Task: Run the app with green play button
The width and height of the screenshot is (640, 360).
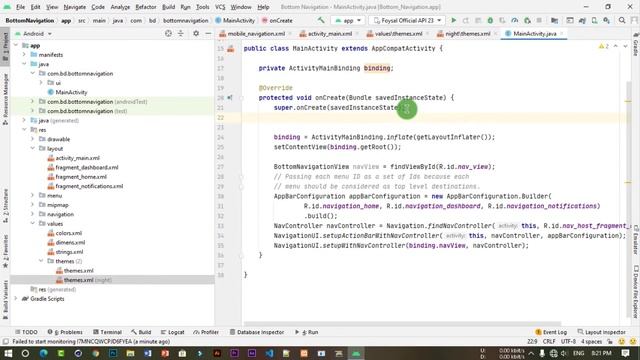Action: click(453, 20)
